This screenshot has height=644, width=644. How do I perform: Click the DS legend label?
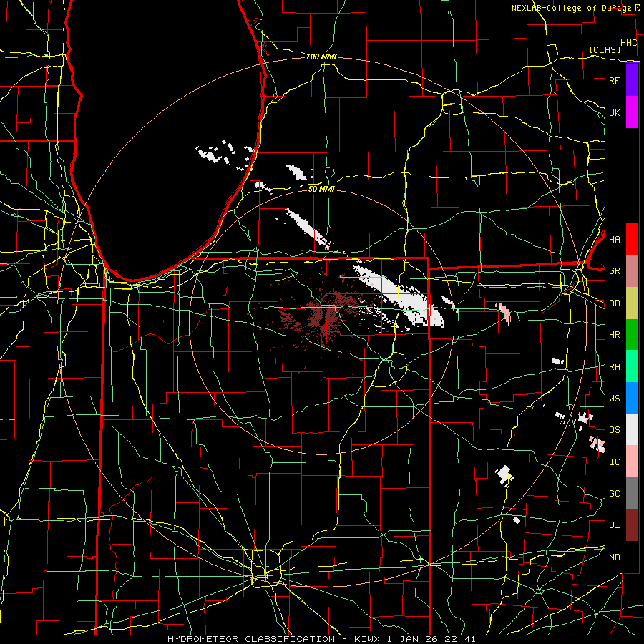click(615, 429)
